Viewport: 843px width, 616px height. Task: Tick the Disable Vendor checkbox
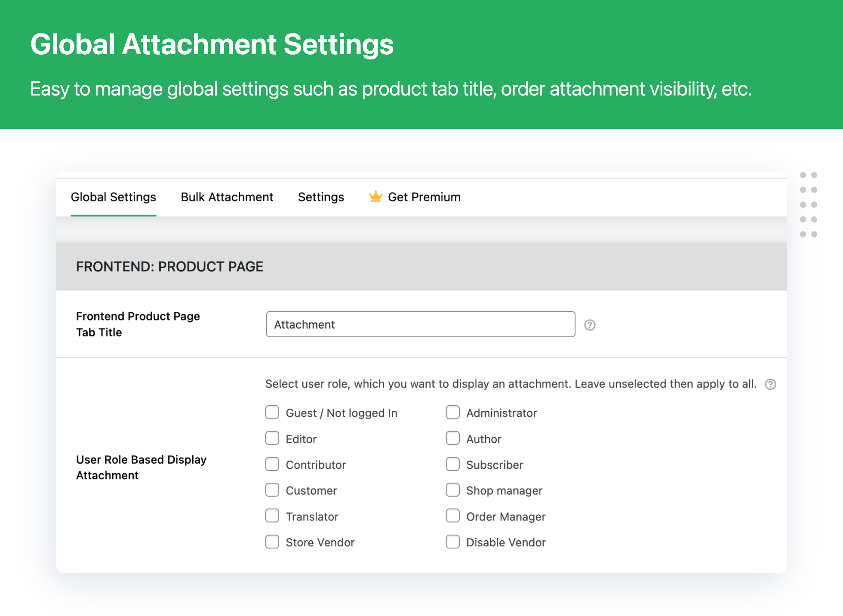tap(452, 542)
